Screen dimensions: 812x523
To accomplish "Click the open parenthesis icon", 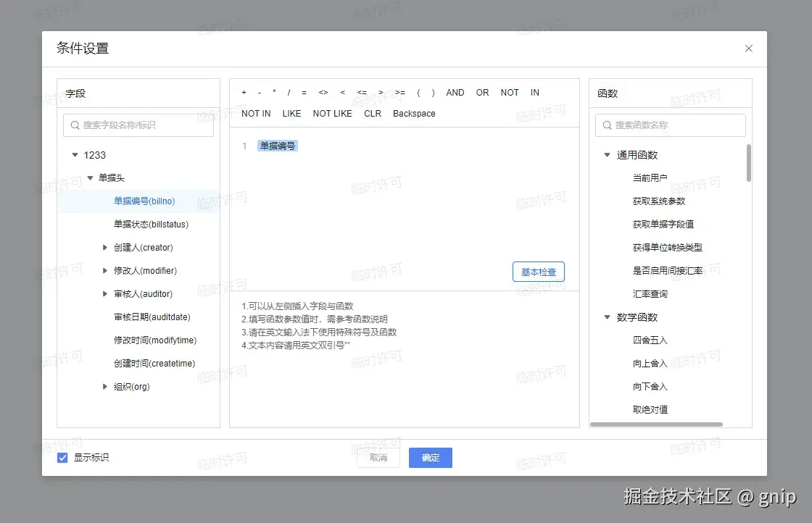I will (x=419, y=93).
